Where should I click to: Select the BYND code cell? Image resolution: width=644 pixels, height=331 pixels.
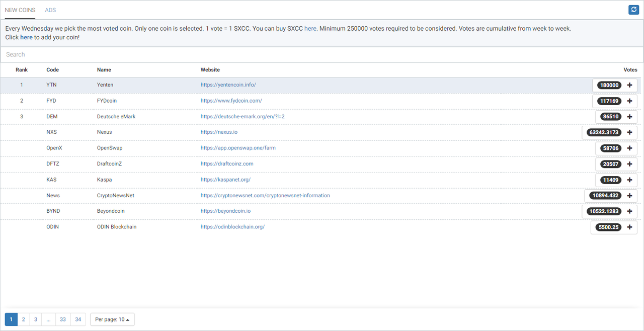click(x=53, y=211)
